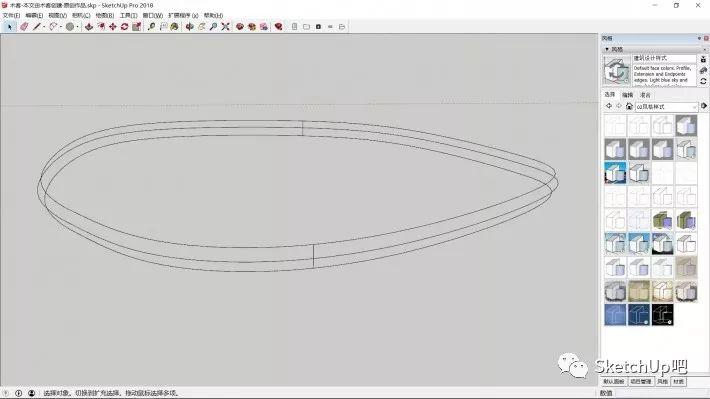
Task: Click the Zoom Extents icon
Action: [225, 27]
